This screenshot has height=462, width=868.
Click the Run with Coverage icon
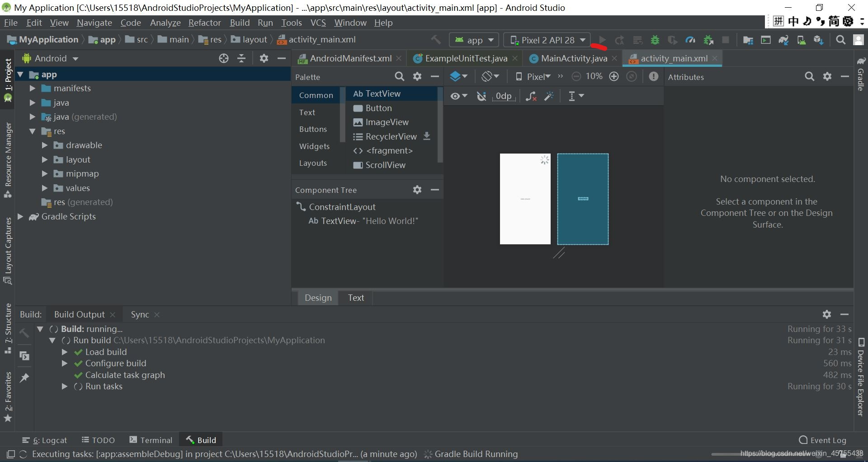(x=673, y=40)
